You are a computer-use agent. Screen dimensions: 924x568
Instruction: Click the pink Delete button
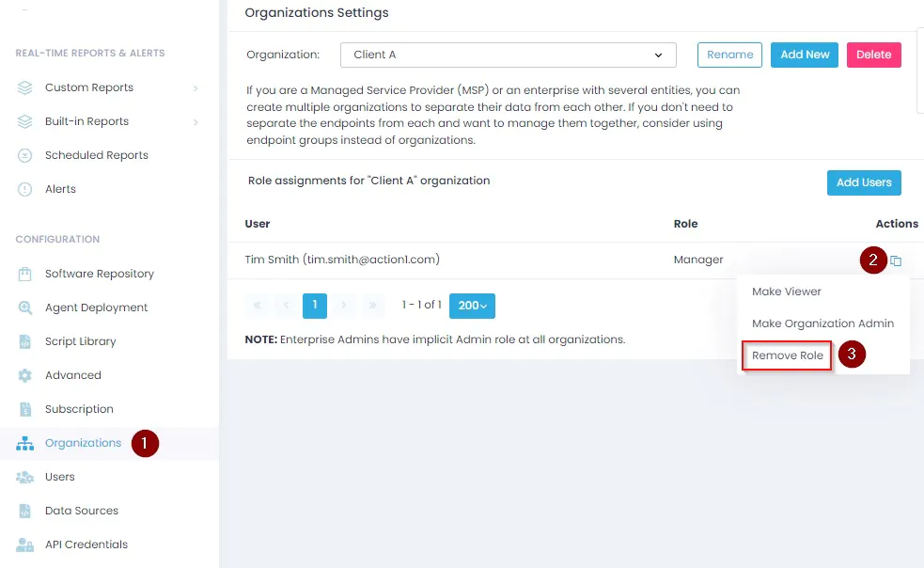click(x=874, y=55)
